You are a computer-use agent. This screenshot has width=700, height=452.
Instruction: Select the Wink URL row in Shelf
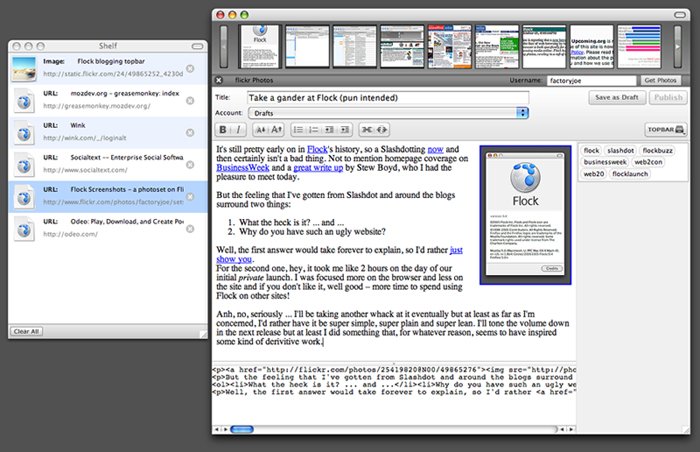(108, 133)
